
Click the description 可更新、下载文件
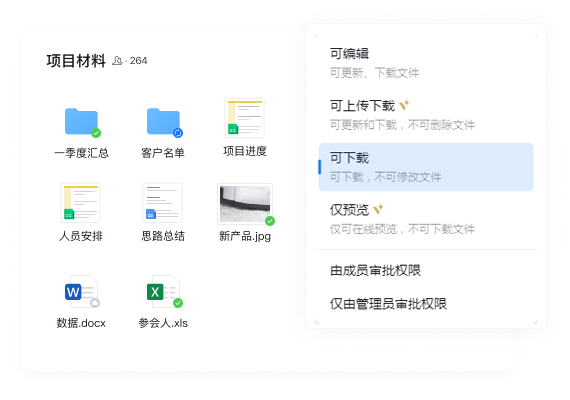click(374, 73)
